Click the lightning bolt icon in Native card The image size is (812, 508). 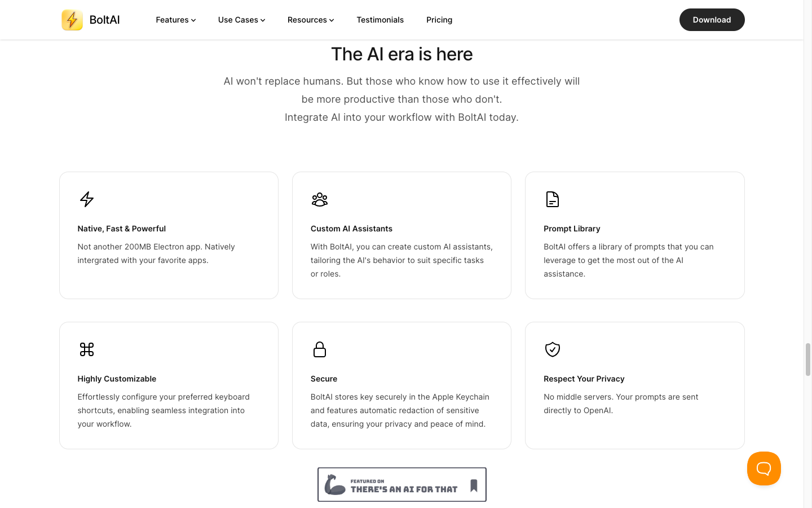pyautogui.click(x=87, y=199)
